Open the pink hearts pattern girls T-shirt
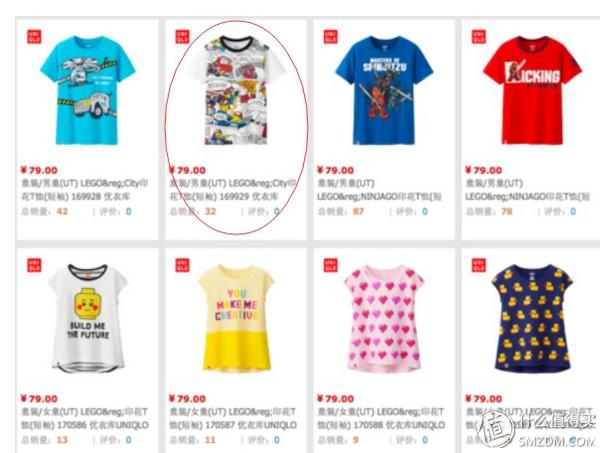The width and height of the screenshot is (600, 453). (x=384, y=319)
